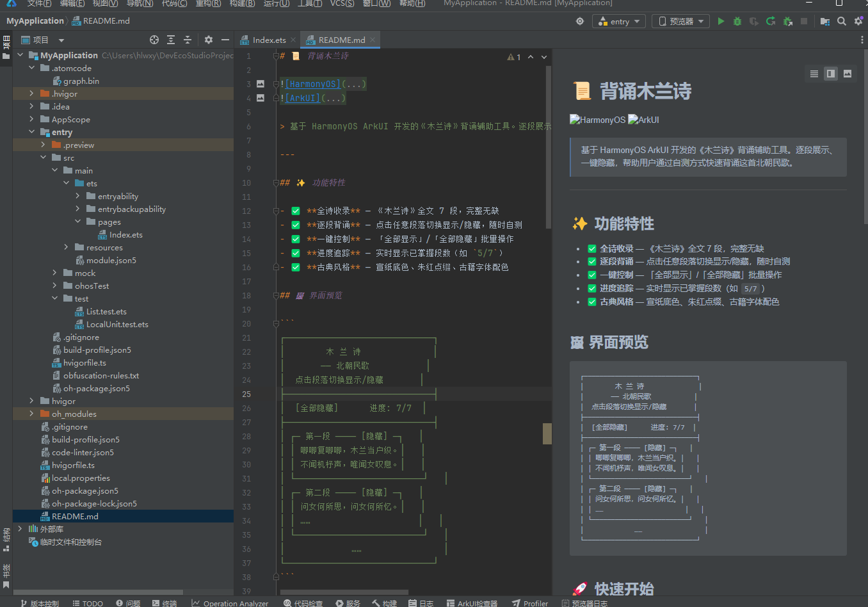Toggle the 一键控制 checkbox in the editor

pos(296,239)
